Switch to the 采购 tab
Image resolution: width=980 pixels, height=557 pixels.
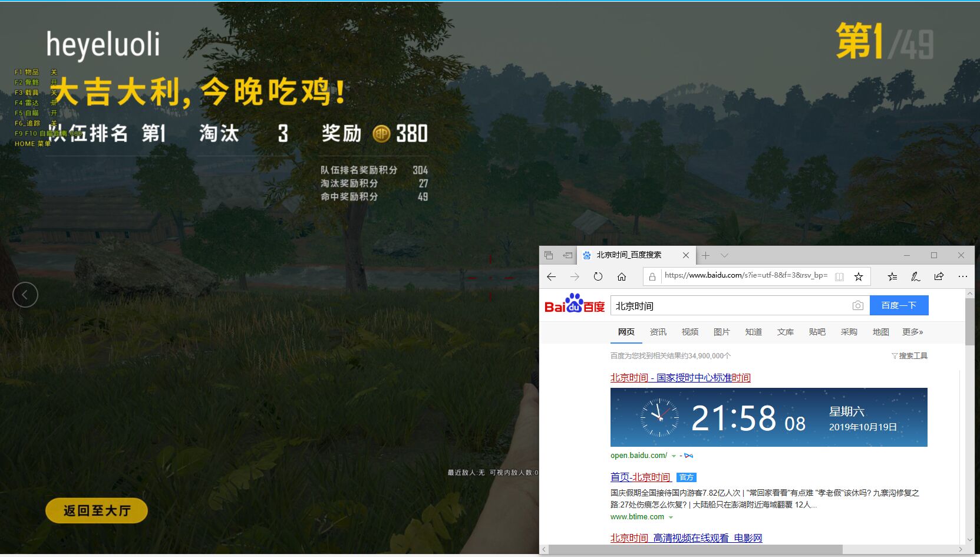pyautogui.click(x=849, y=332)
